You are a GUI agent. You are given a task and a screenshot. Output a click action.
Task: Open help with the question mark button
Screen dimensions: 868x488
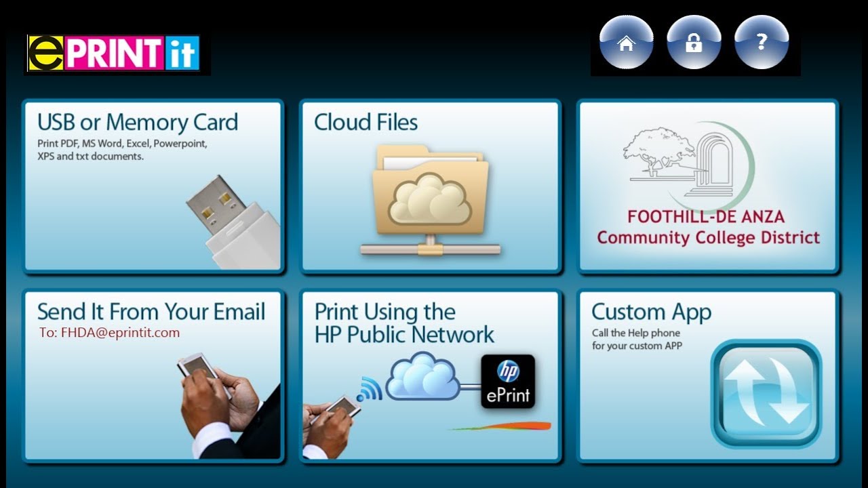coord(762,42)
